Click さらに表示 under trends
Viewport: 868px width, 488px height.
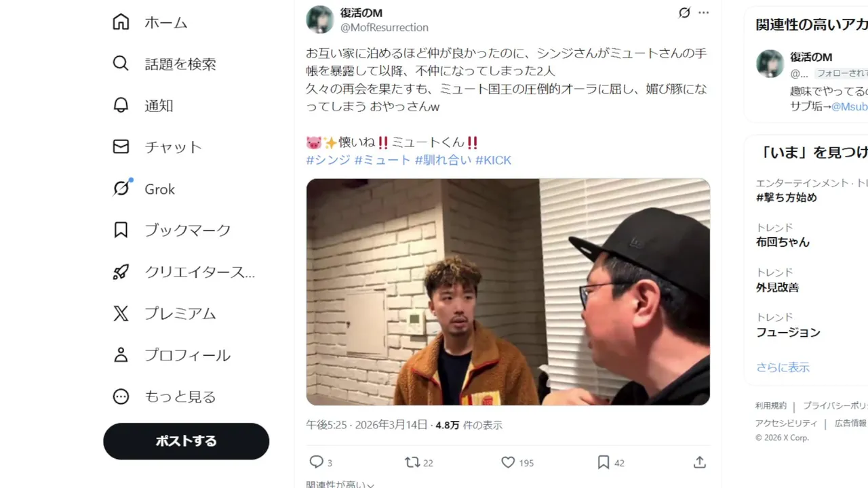coord(783,367)
